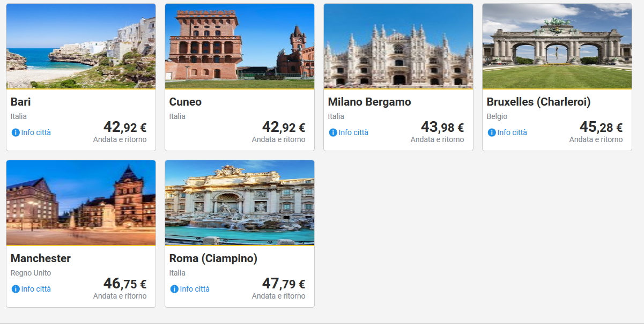Open the Bruxelles (Charleroi) destination heading

pos(538,102)
